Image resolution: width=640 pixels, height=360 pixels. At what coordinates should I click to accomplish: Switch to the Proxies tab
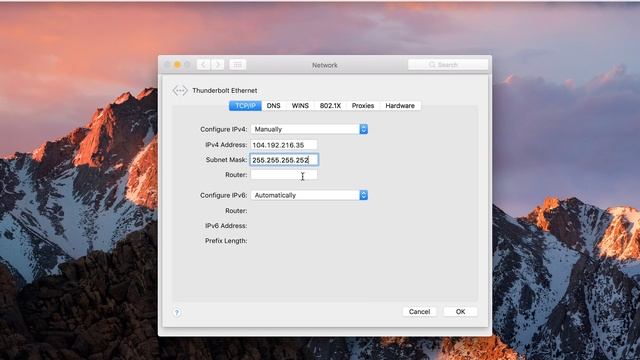click(x=363, y=106)
